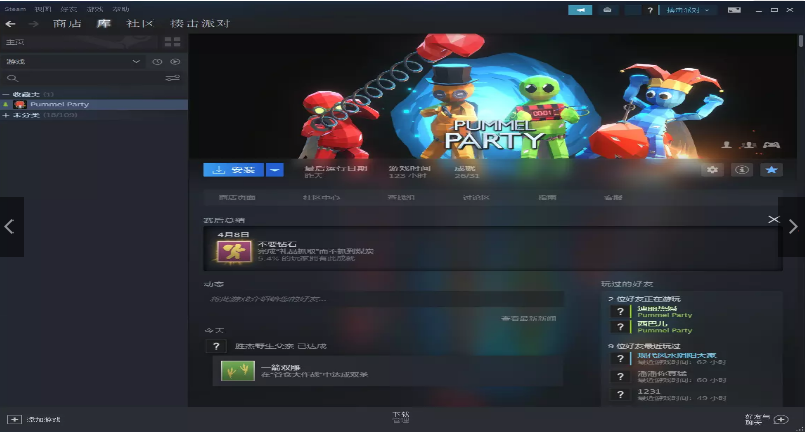
Task: Open the account name dropdown in title bar
Action: pyautogui.click(x=688, y=10)
